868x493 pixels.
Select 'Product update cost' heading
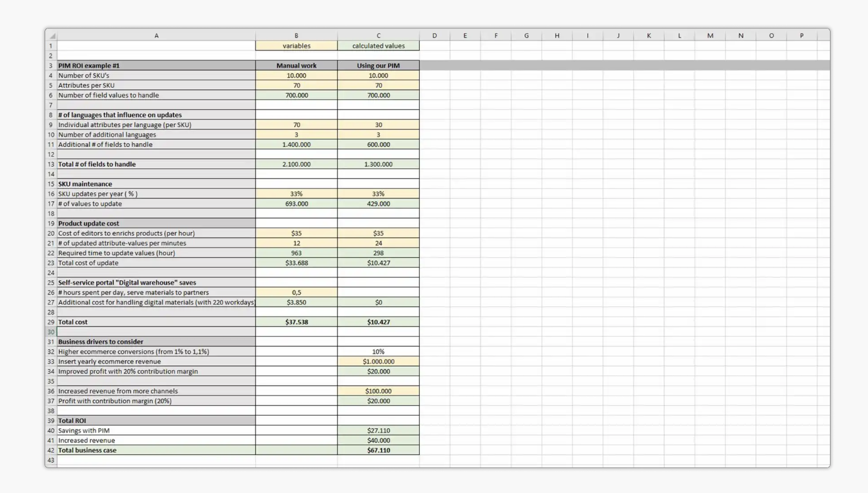[156, 223]
